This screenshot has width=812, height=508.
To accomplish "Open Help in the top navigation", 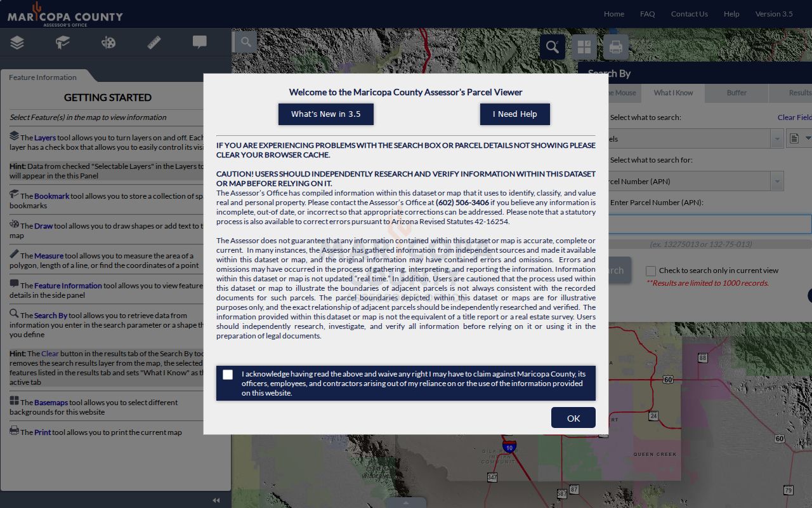I will click(x=731, y=14).
